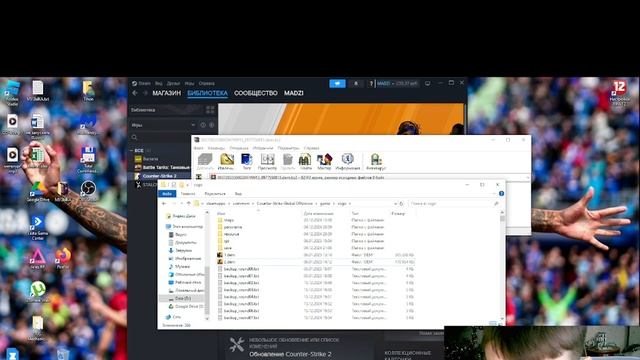The width and height of the screenshot is (640, 360).
Task: Click WinRAR up-one-level arrow icon
Action: click(199, 178)
